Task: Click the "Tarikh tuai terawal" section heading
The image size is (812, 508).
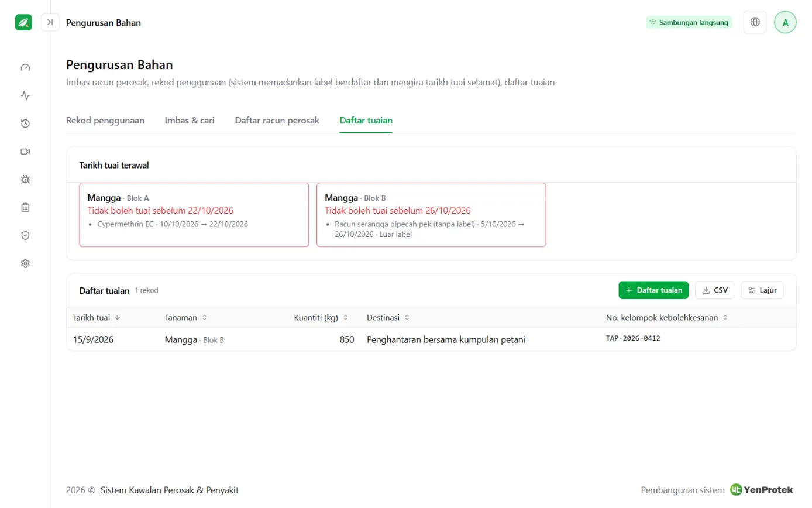Action: click(x=114, y=165)
